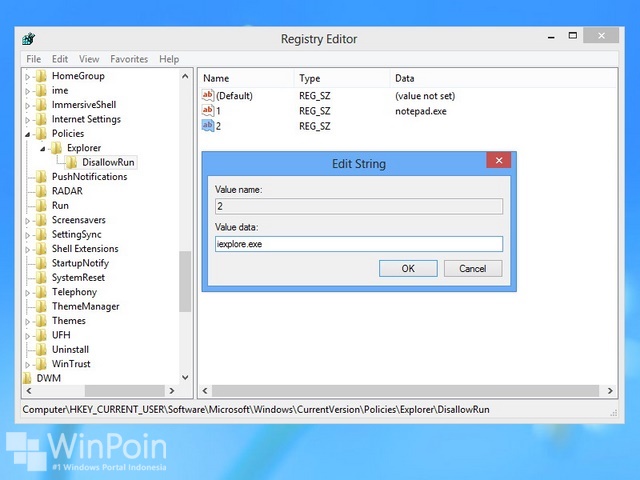Click the tree pane vertical scrollbar thumb
Viewport: 640px width, 480px height.
click(185, 282)
